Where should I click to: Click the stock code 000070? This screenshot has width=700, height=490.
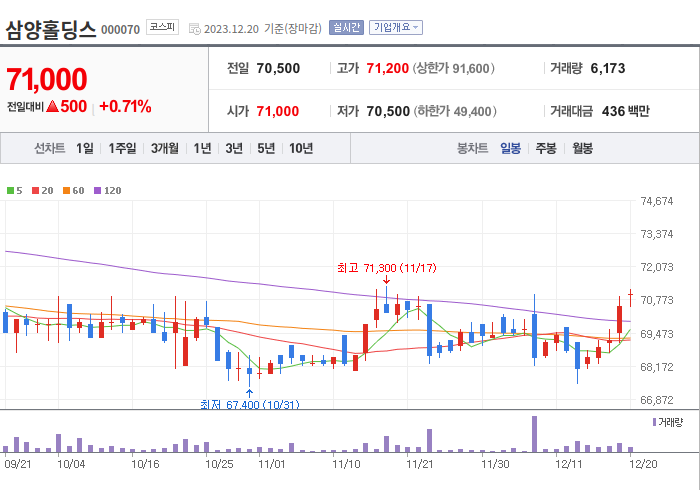coord(121,30)
